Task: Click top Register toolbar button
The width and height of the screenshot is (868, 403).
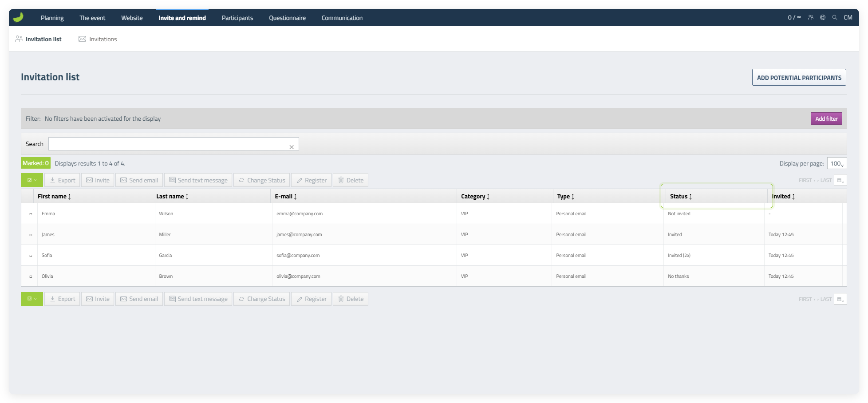Action: tap(312, 180)
